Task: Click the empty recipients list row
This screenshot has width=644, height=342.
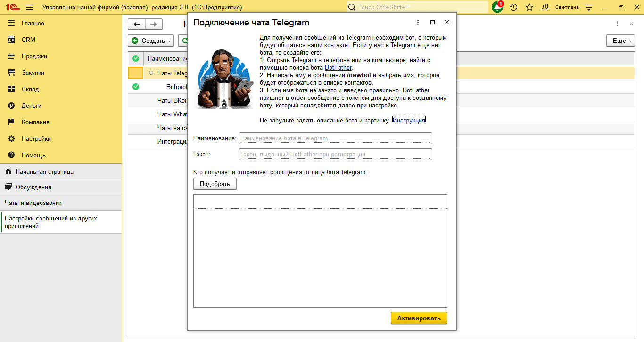Action: tap(320, 202)
